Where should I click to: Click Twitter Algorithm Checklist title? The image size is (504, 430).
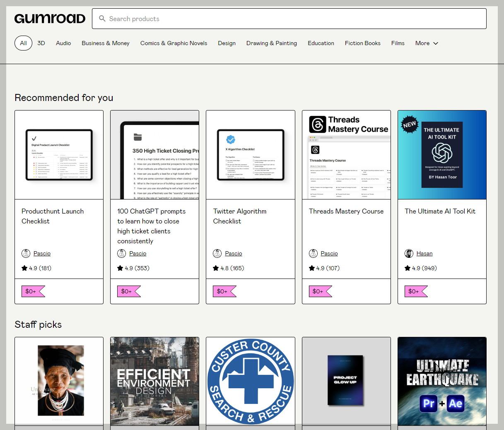(240, 216)
